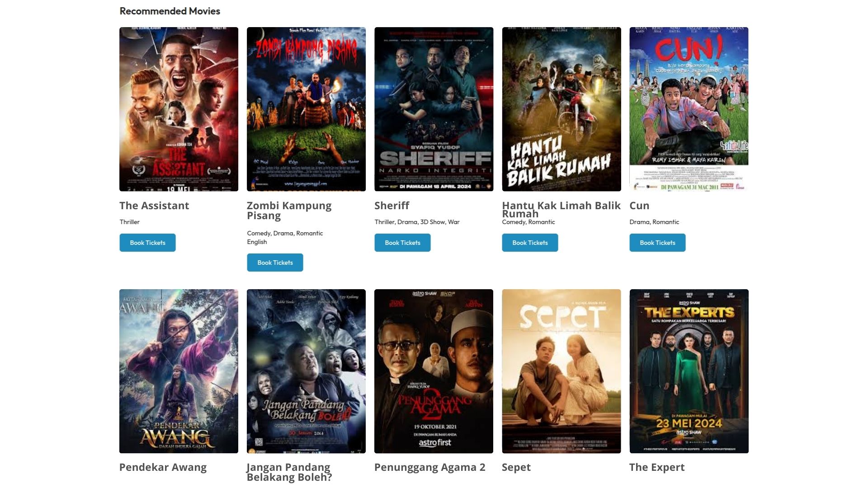Open the Pendekar Awang poster

coord(179,371)
